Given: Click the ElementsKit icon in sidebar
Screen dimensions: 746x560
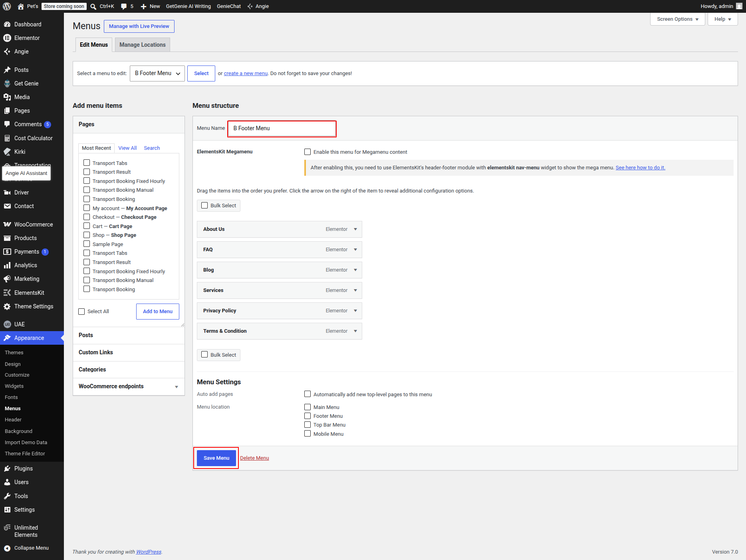Looking at the screenshot, I should point(7,293).
